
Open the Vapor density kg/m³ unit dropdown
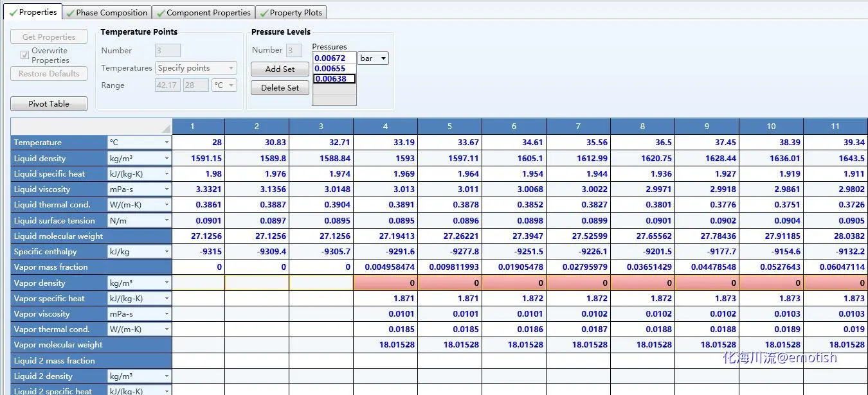[x=140, y=283]
